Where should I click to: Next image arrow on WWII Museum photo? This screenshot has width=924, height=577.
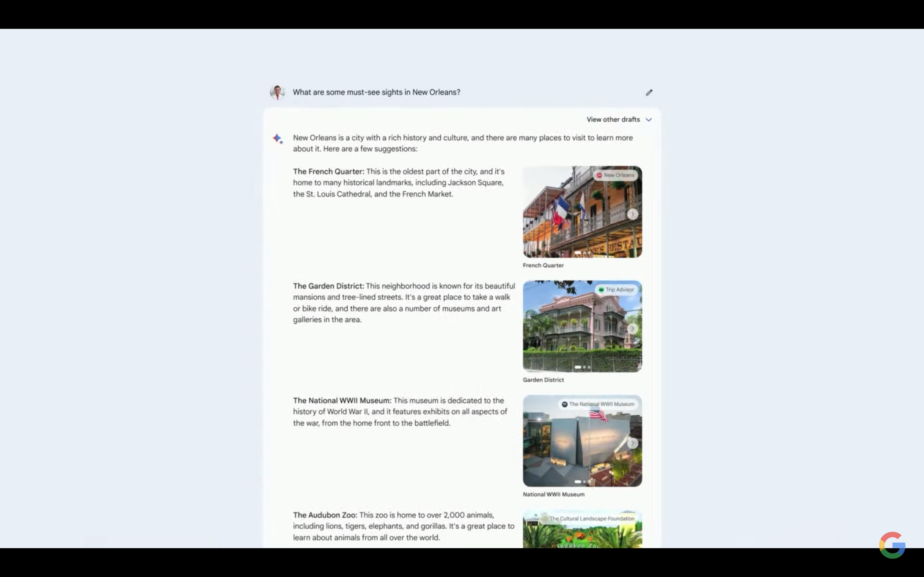pos(632,443)
